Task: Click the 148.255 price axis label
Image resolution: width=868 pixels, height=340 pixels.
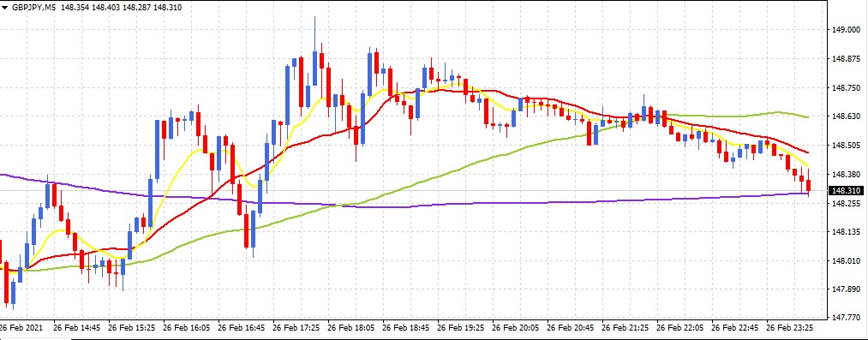Action: tap(846, 204)
